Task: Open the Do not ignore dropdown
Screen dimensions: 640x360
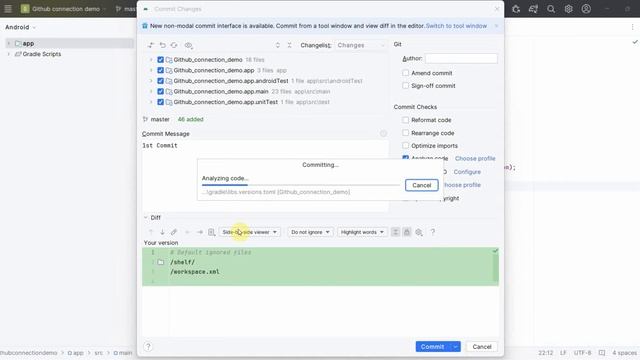Action: coord(310,232)
